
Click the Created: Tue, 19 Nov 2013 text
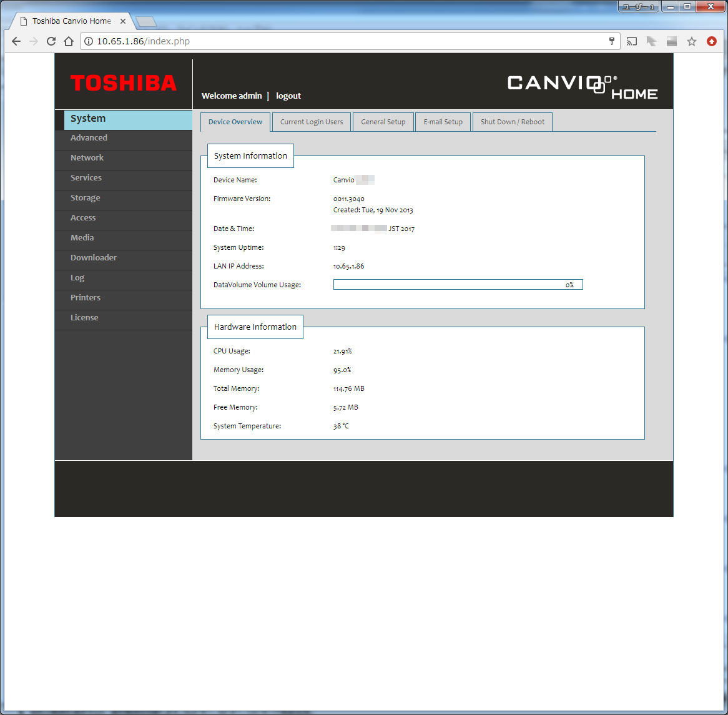point(373,210)
